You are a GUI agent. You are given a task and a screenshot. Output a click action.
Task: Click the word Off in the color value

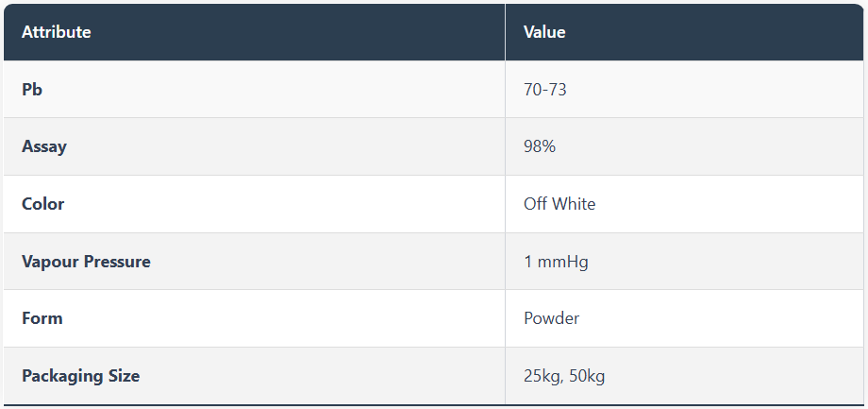[536, 204]
